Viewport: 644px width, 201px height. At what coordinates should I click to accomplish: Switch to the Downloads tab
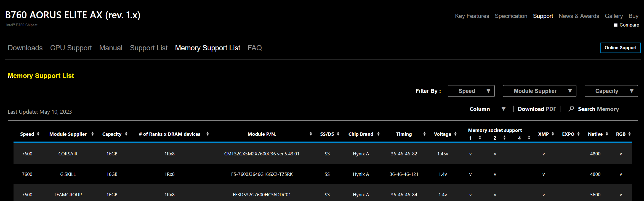[x=25, y=48]
